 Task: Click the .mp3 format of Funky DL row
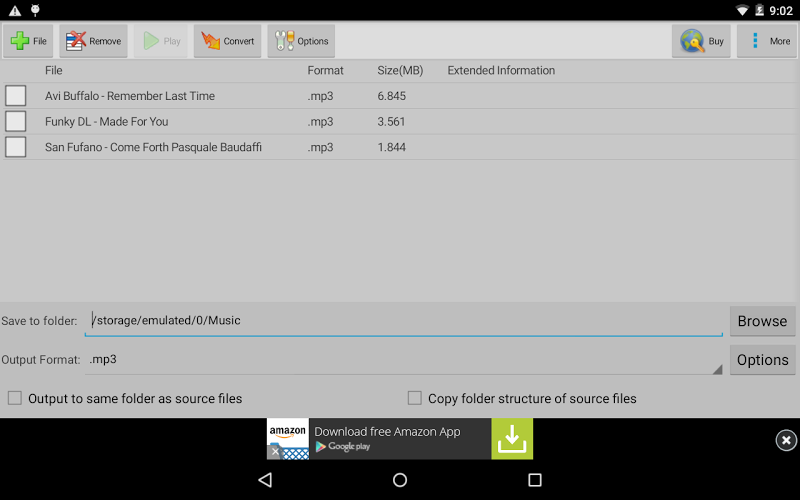tap(320, 121)
